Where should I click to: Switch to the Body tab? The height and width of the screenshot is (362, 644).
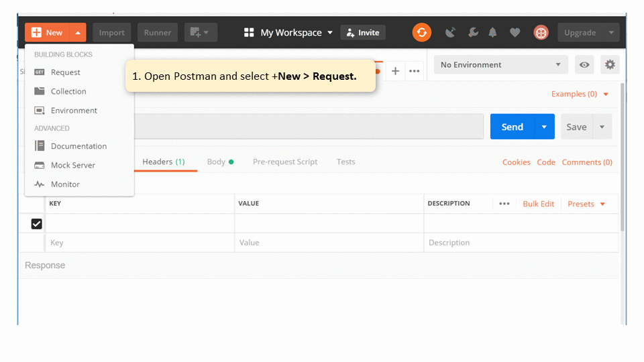tap(220, 162)
